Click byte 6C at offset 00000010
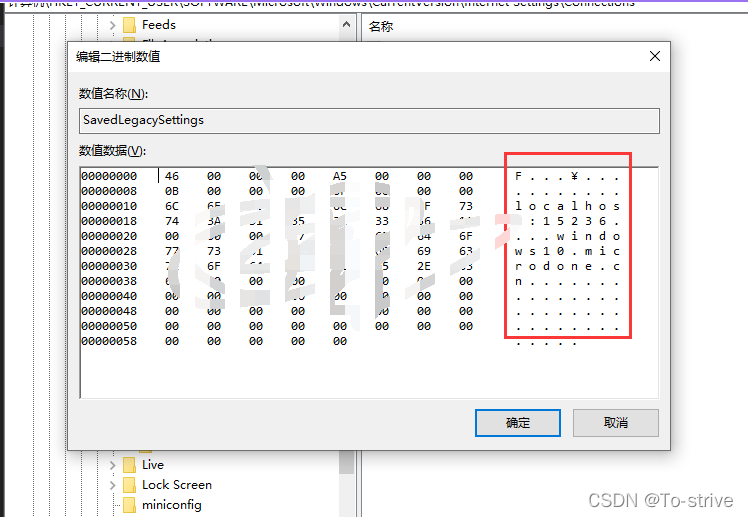 pyautogui.click(x=172, y=207)
